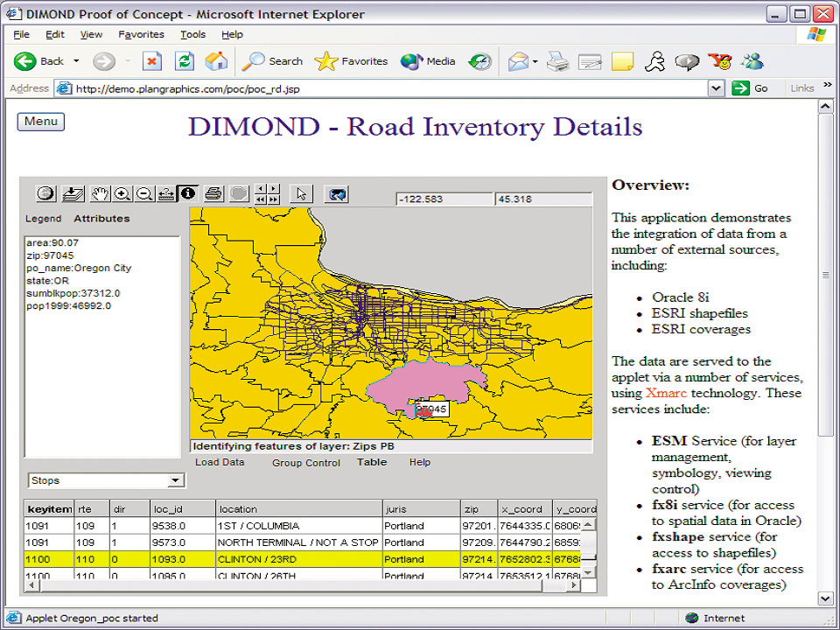Click the table horizontal scrollbar right arrow
Image resolution: width=840 pixels, height=630 pixels.
click(574, 585)
